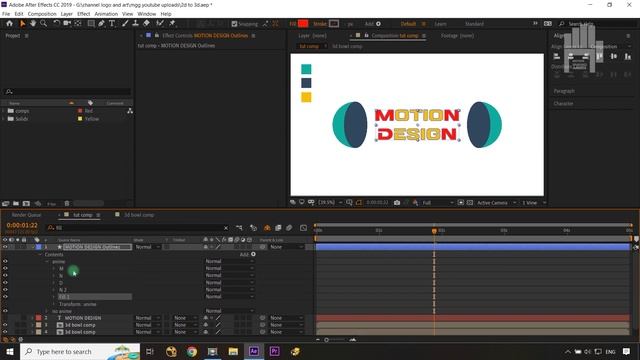The height and width of the screenshot is (360, 640).
Task: Open track matte dropdown for MOTION DESIGN layer
Action: (x=185, y=318)
